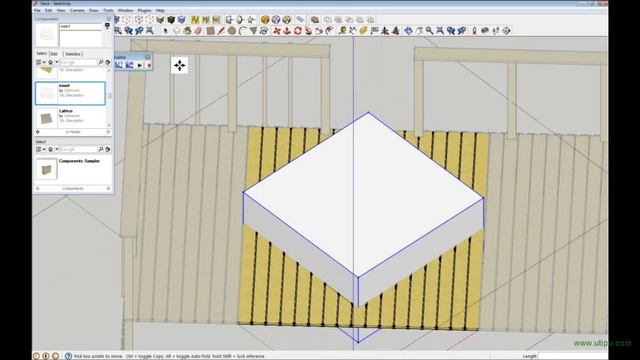Select the Walk footprints tool
Viewport: 640px width, 360px height.
[x=496, y=31]
